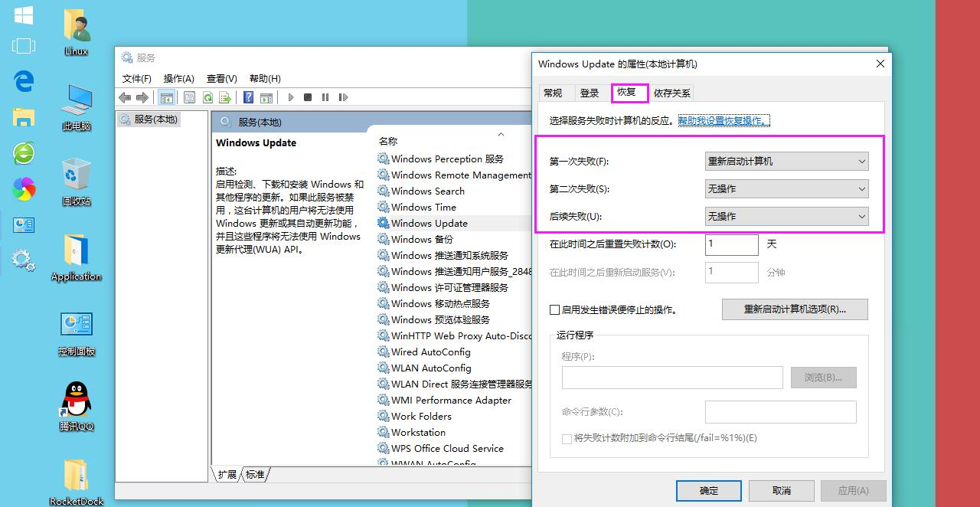Open the green 360 browser taskbar icon
Viewport: 980px width, 507px height.
click(x=24, y=152)
